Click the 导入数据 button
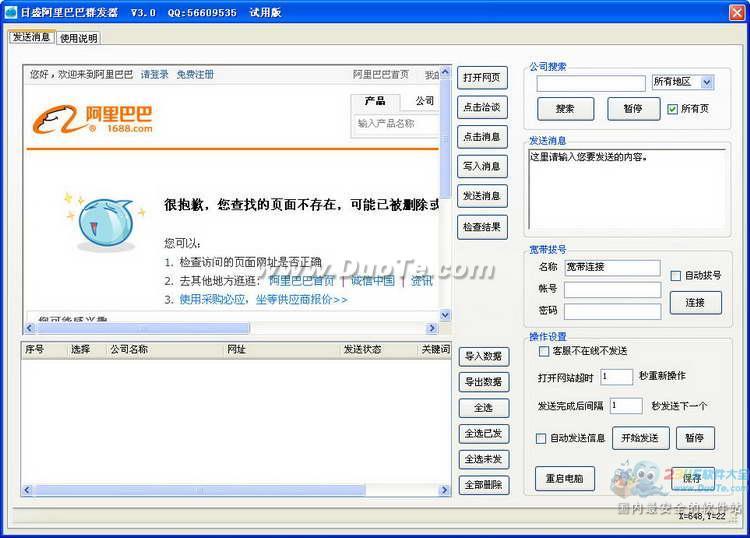This screenshot has height=538, width=750. point(484,357)
